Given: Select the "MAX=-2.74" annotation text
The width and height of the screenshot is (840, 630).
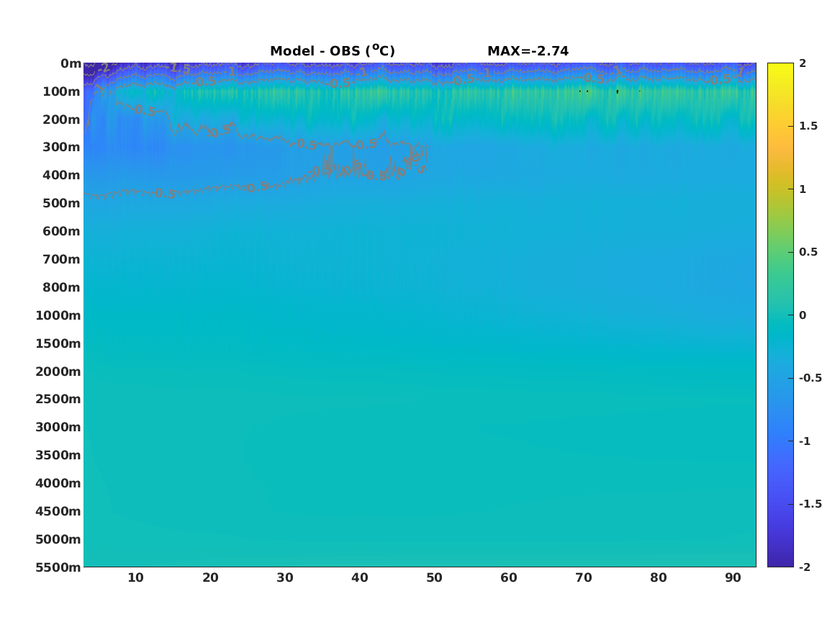Looking at the screenshot, I should point(528,51).
